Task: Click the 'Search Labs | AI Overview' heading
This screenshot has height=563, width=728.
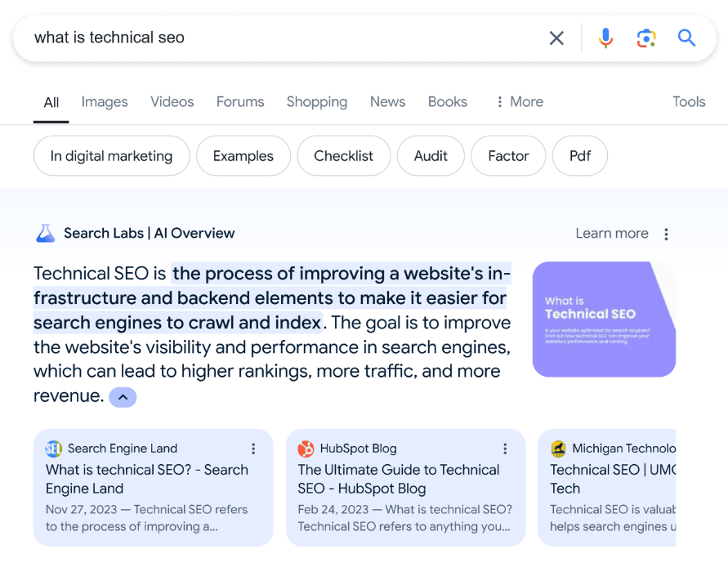Action: (x=149, y=233)
